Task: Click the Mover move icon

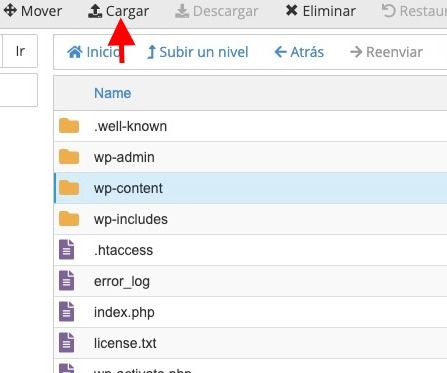Action: click(x=10, y=10)
